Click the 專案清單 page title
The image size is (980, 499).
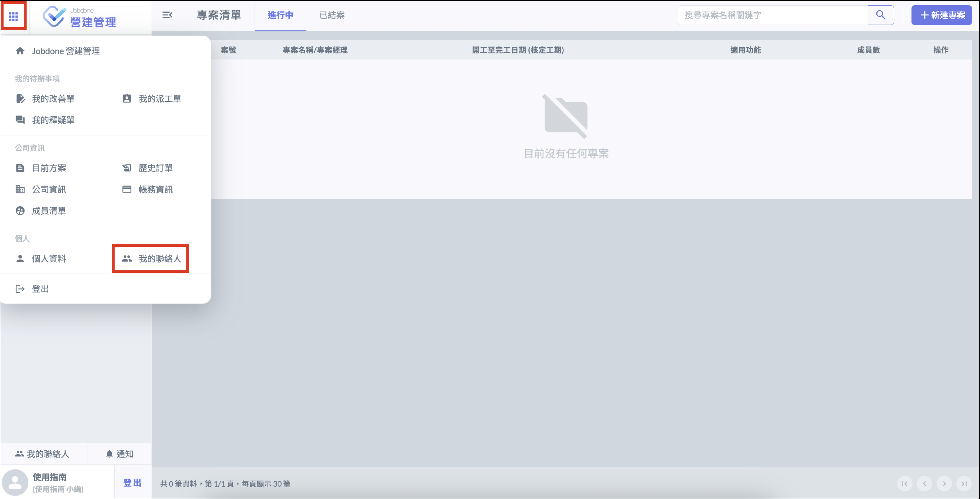(x=219, y=15)
